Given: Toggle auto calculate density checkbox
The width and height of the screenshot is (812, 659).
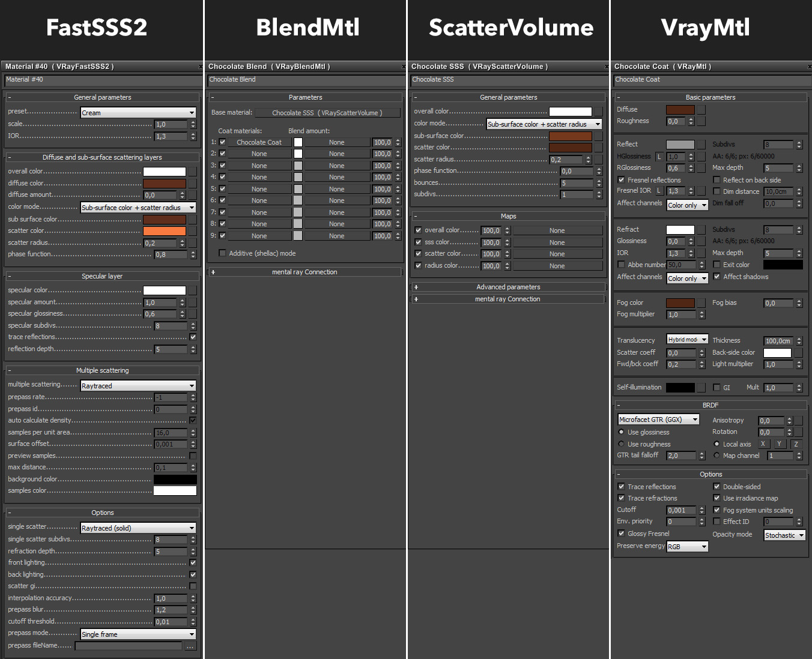Looking at the screenshot, I should point(193,420).
